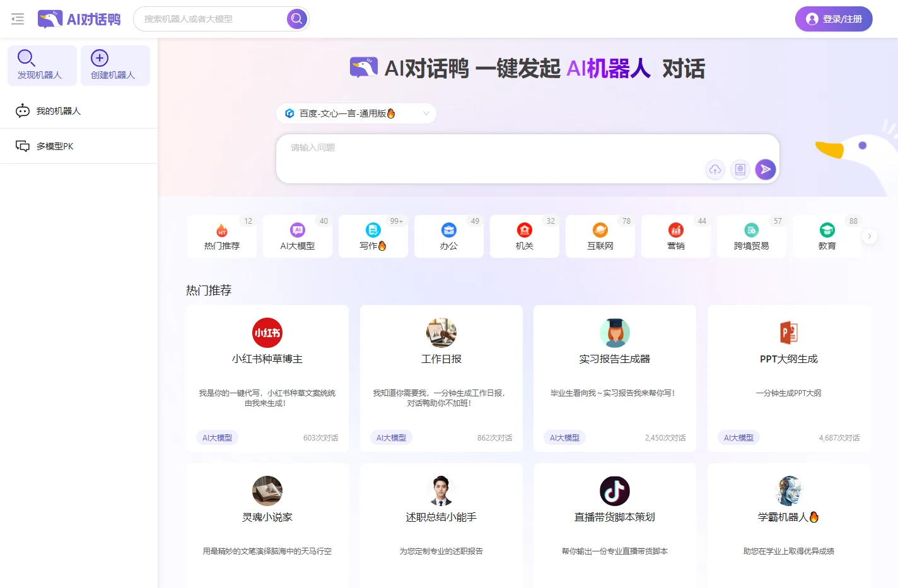The height and width of the screenshot is (588, 898).
Task: Click the 4,687次对话 count text
Action: [839, 437]
